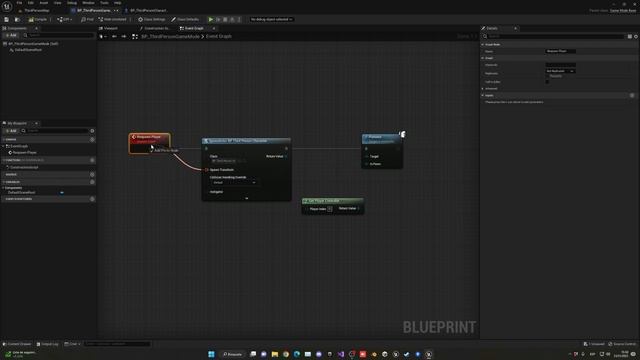Image resolution: width=640 pixels, height=360 pixels.
Task: Select Respawn Player event in My Blueprint
Action: click(x=24, y=153)
